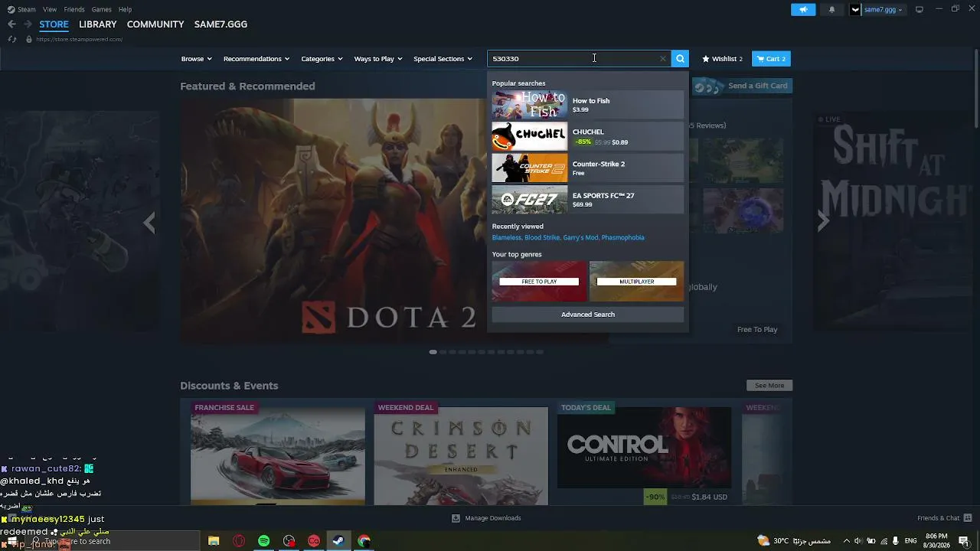Open Spotify from the taskbar
The image size is (980, 551).
[264, 541]
